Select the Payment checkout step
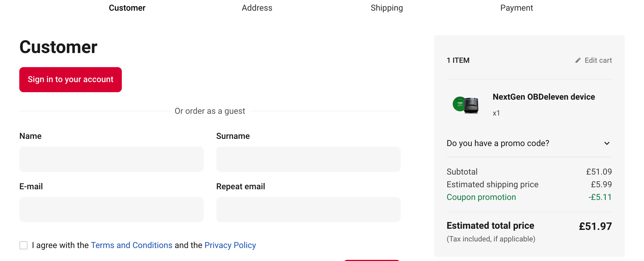The height and width of the screenshot is (261, 644). click(516, 8)
